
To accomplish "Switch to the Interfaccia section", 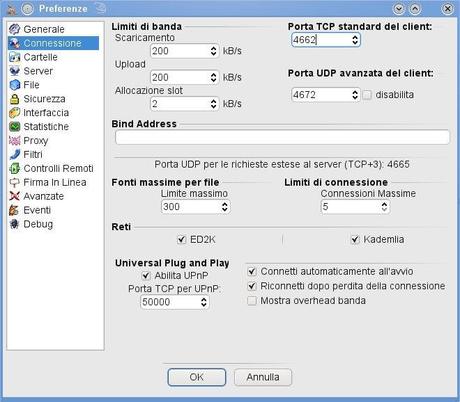I will coord(46,113).
